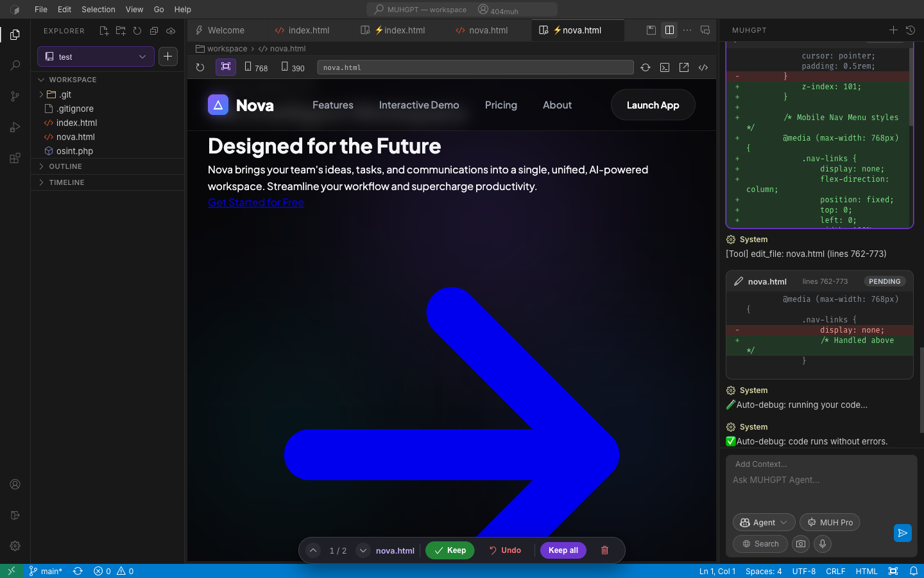The width and height of the screenshot is (924, 578).
Task: Open preview in external browser
Action: click(684, 67)
